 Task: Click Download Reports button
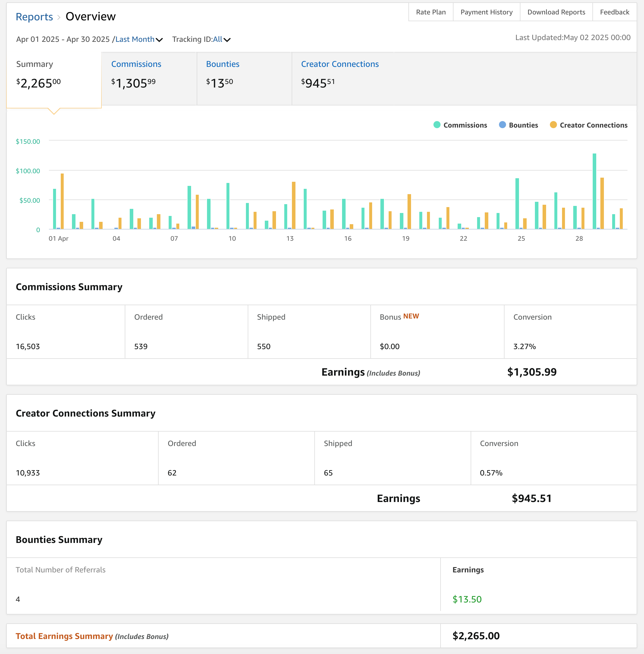pos(556,12)
